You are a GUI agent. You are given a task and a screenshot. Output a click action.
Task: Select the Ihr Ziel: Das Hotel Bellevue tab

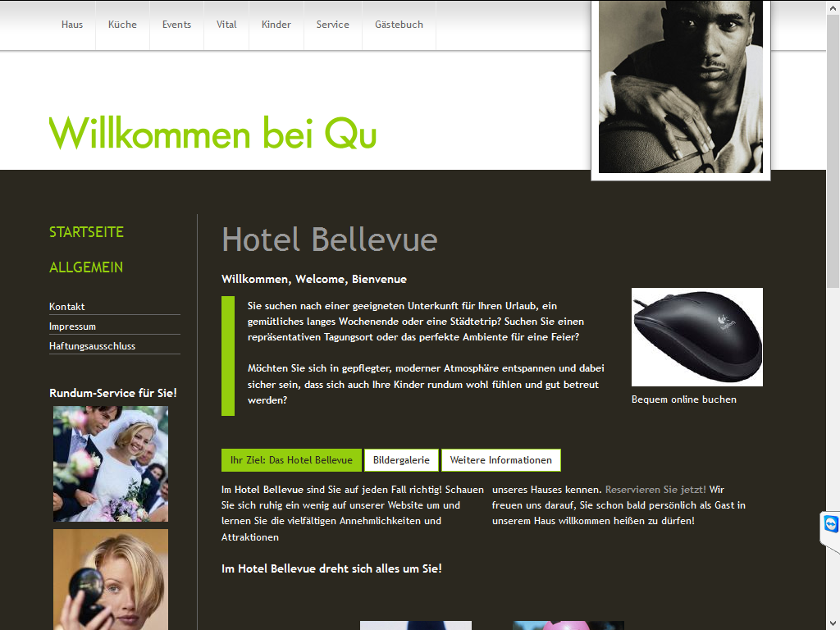pos(291,460)
